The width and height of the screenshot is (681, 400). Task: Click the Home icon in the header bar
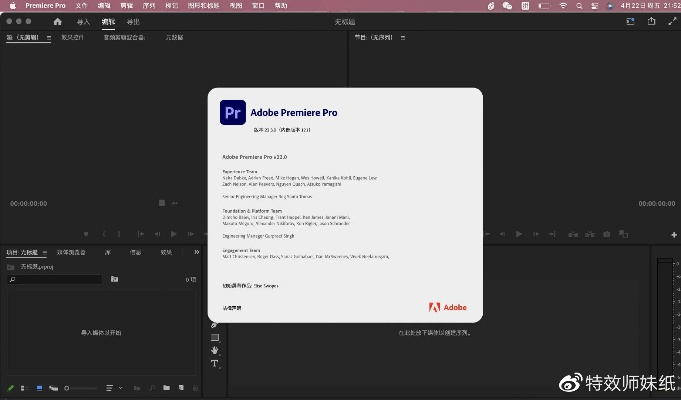point(57,21)
